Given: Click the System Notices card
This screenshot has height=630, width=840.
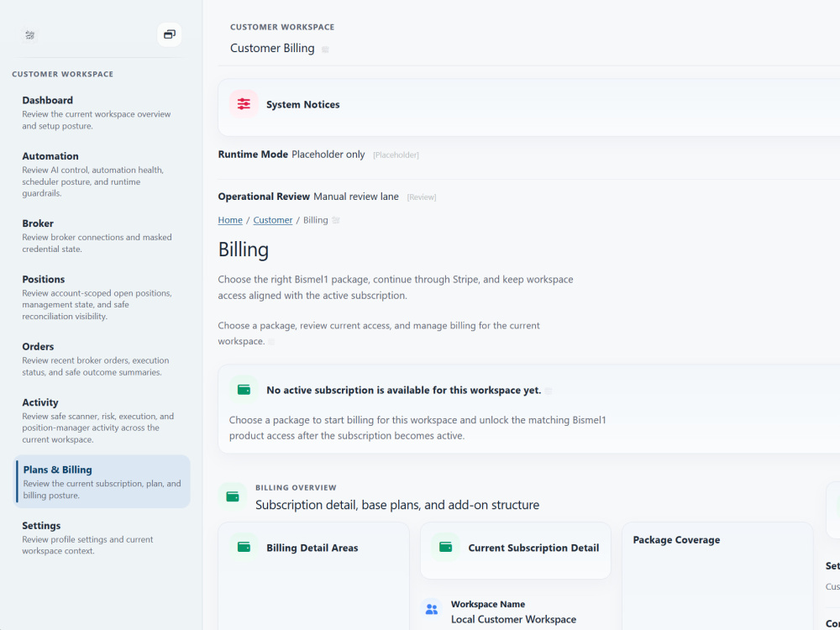Looking at the screenshot, I should point(528,108).
